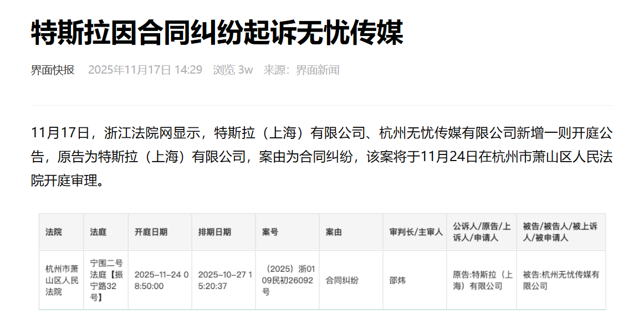Click the 浏览 3w view count
Screen dimensions: 644x336
tap(232, 70)
